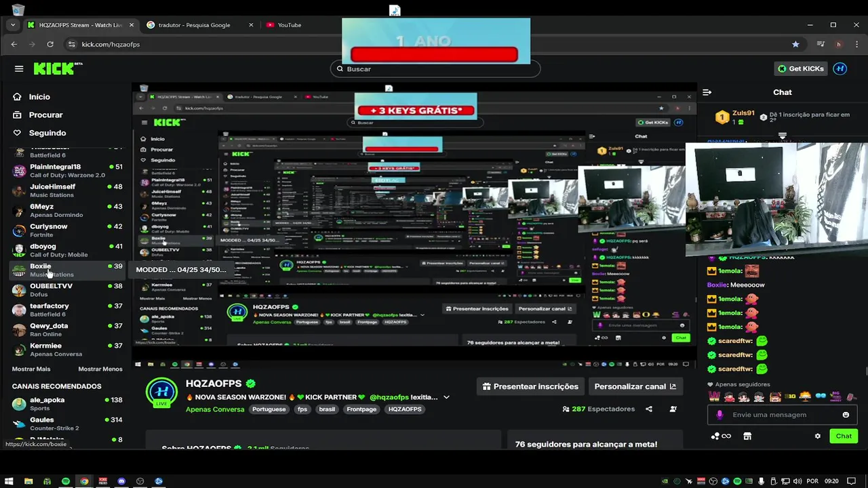This screenshot has width=868, height=488.
Task: Open Procurar in the sidebar
Action: point(45,115)
